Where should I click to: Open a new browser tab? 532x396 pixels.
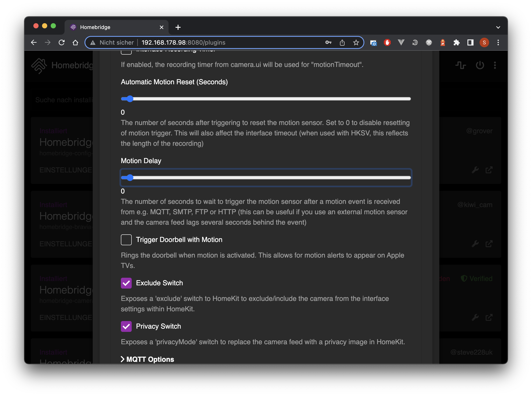tap(178, 27)
